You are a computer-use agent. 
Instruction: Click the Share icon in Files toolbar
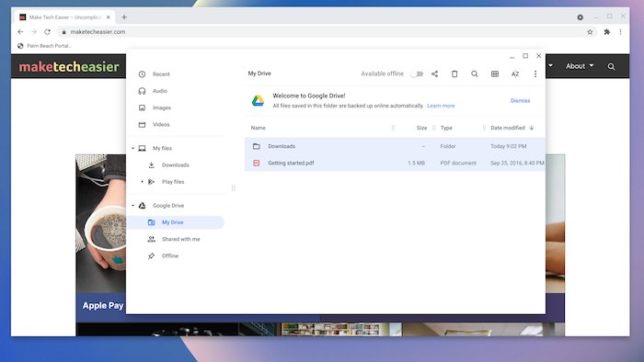point(434,74)
